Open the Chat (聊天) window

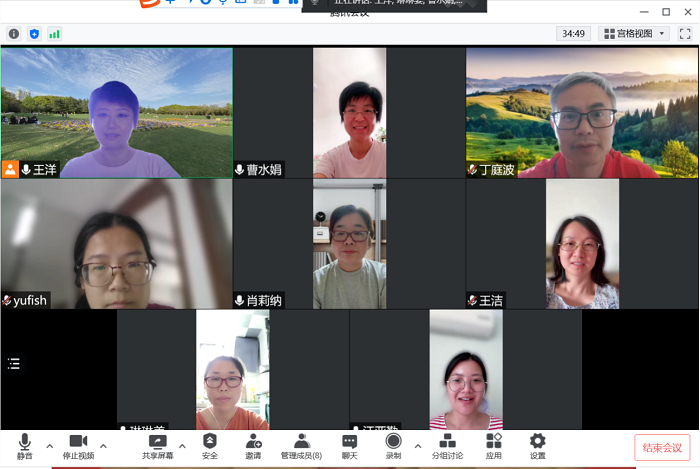[x=349, y=445]
